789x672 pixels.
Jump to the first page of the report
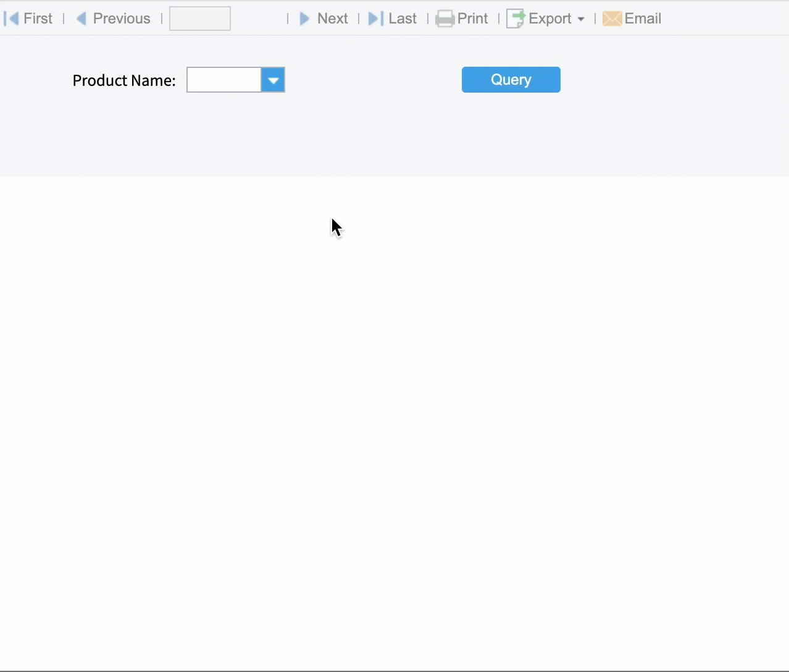(x=12, y=18)
